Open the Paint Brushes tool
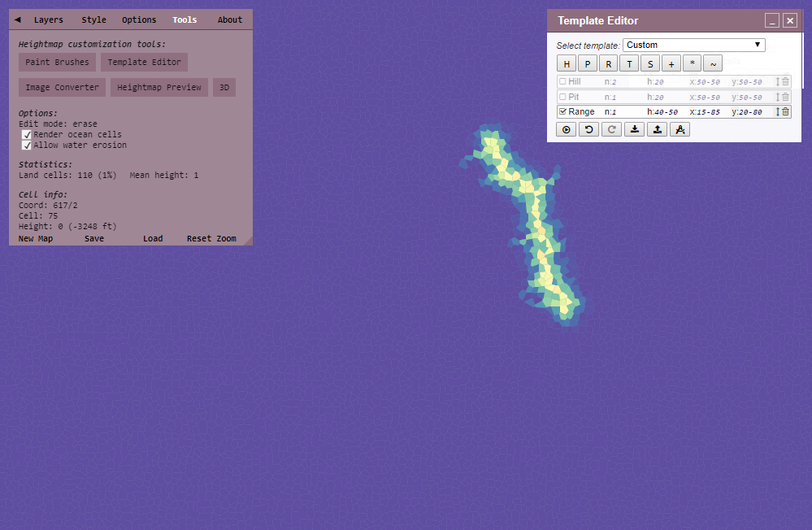Screen dimensions: 812x530 pos(56,62)
